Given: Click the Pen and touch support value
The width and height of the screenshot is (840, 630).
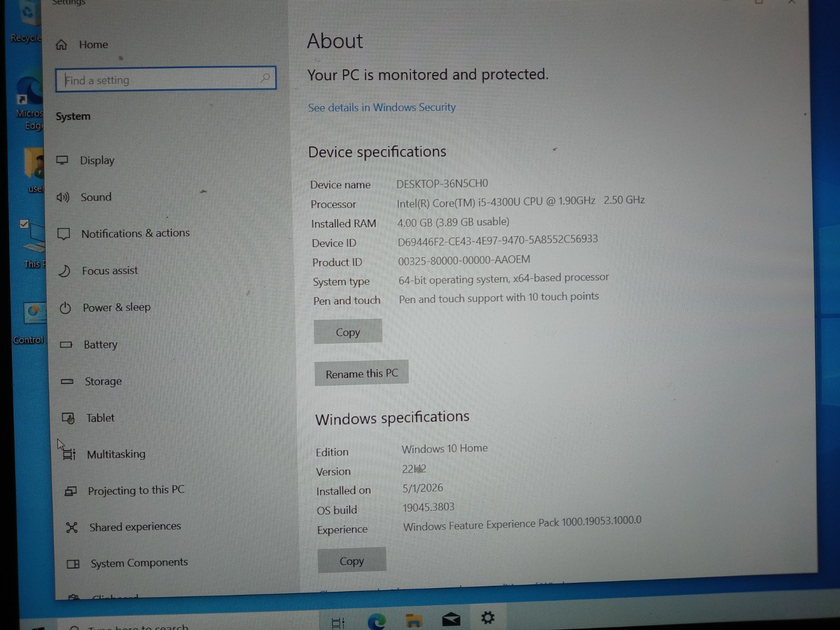Looking at the screenshot, I should (499, 298).
